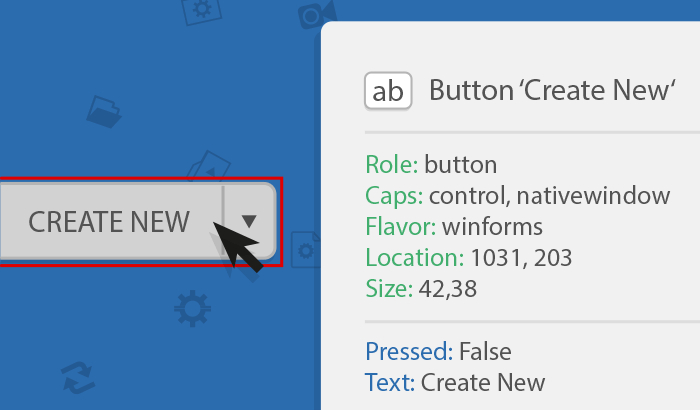
Task: Select the Flavor: winforms line
Action: coord(454,226)
